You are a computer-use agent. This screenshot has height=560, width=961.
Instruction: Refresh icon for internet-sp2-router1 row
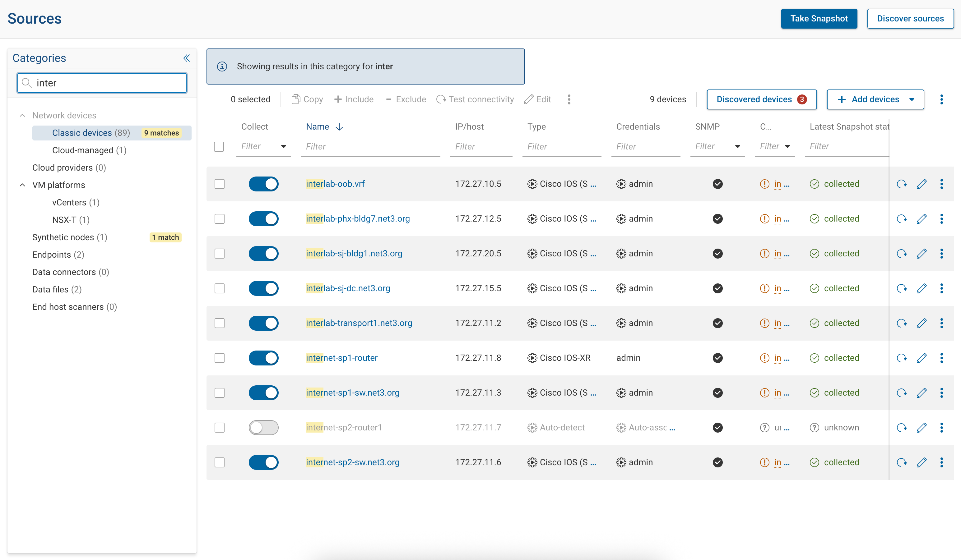pyautogui.click(x=902, y=427)
